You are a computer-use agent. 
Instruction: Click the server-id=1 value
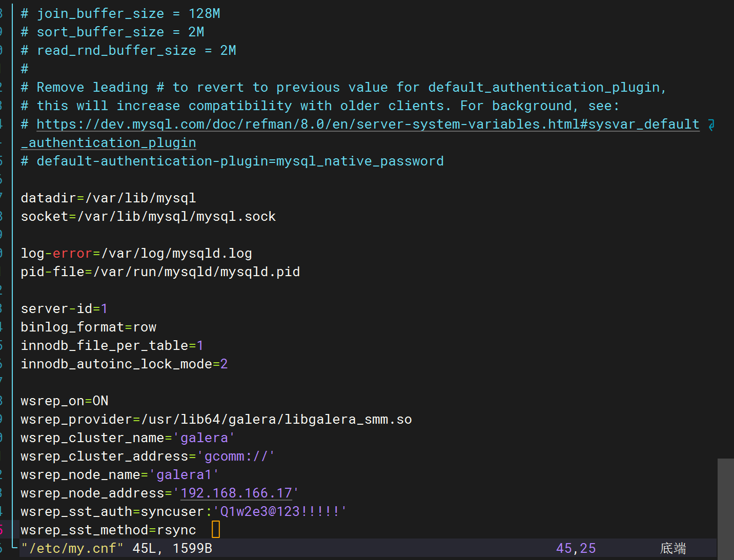pyautogui.click(x=105, y=308)
